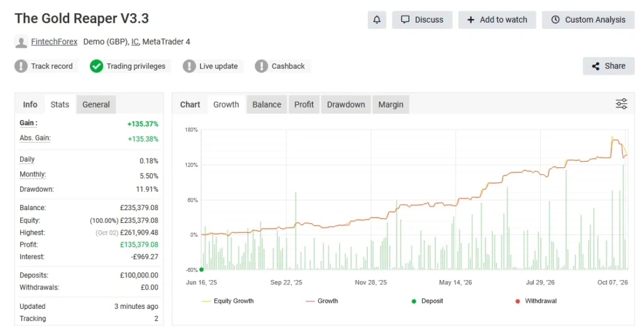Click The Gold Reaper V3.3 title

click(82, 18)
